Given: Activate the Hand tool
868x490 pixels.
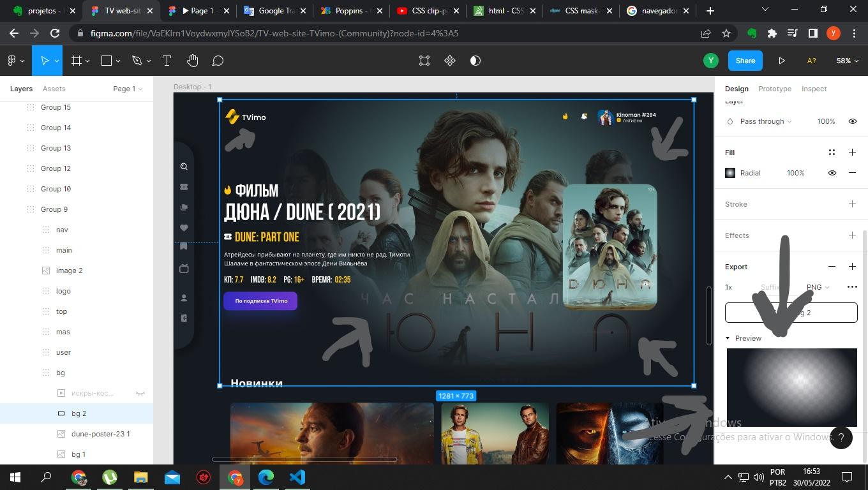Looking at the screenshot, I should coord(192,61).
